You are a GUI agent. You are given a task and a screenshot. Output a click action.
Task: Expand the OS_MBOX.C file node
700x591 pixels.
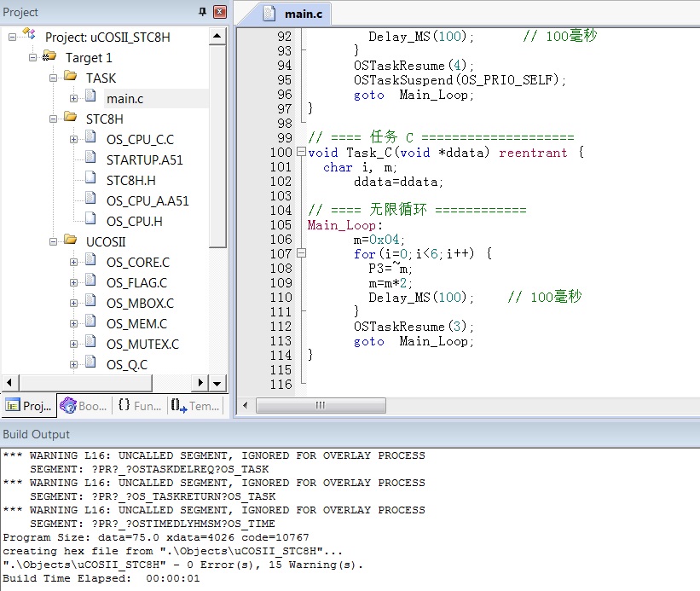pyautogui.click(x=73, y=304)
